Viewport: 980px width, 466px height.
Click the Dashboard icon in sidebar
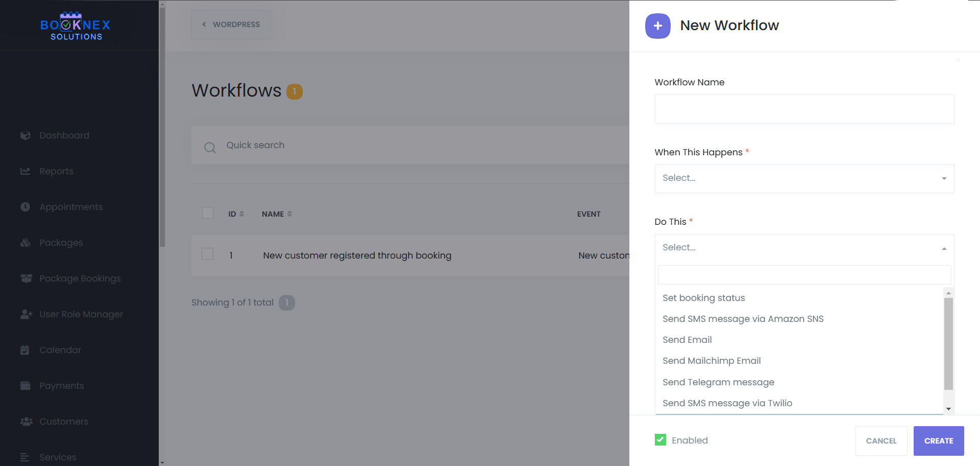click(x=25, y=135)
